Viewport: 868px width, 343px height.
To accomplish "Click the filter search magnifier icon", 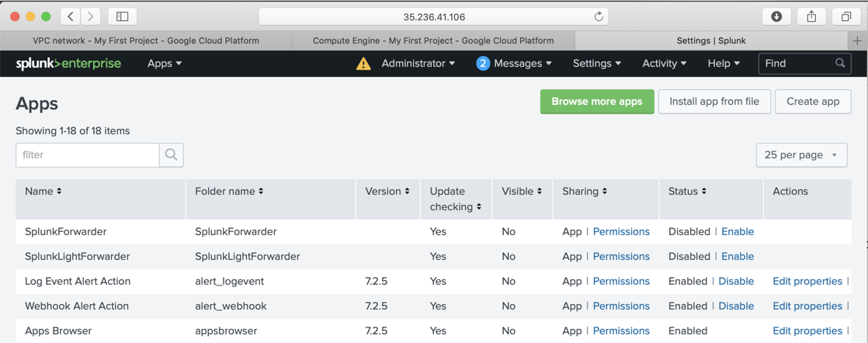I will click(x=172, y=155).
